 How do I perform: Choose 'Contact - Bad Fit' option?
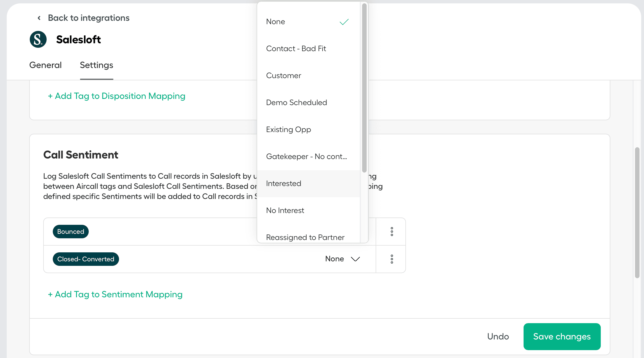[x=296, y=49]
